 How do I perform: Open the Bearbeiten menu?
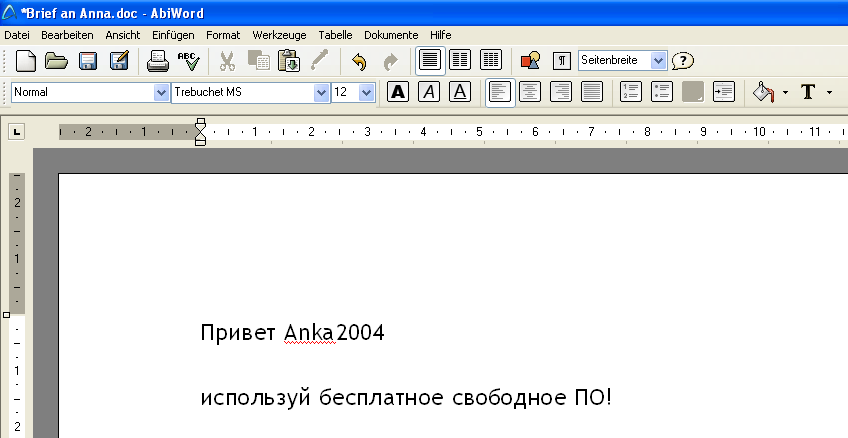[67, 35]
